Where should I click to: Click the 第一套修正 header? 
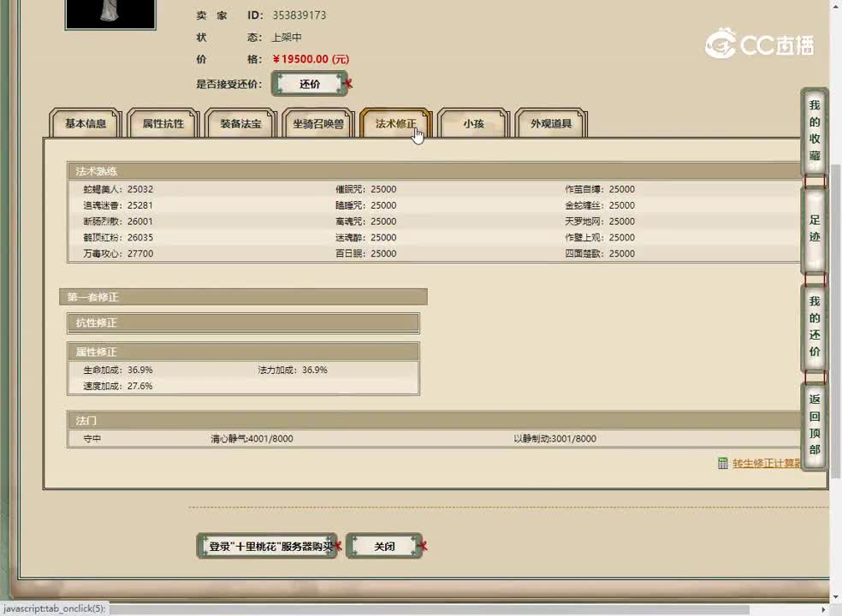click(x=243, y=297)
